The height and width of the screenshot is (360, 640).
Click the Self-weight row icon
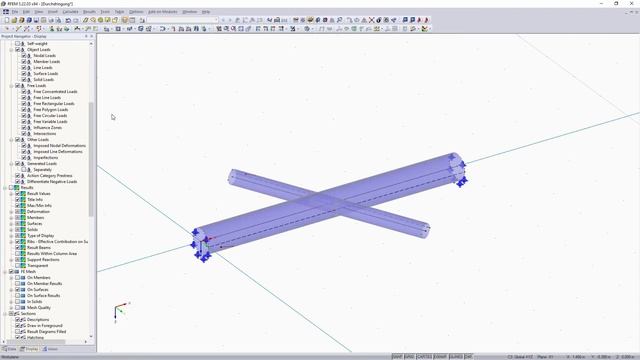coord(23,43)
